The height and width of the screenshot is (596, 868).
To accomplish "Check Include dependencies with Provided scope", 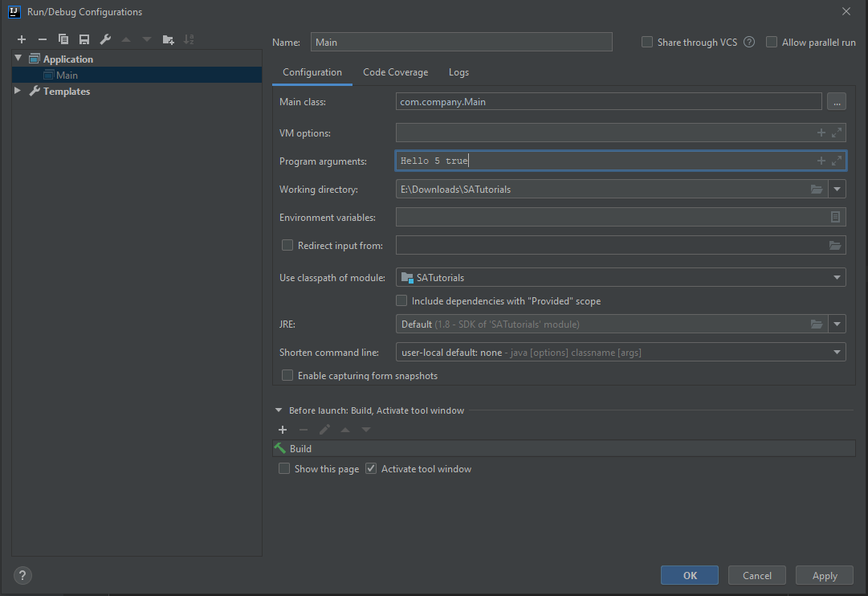I will (401, 300).
